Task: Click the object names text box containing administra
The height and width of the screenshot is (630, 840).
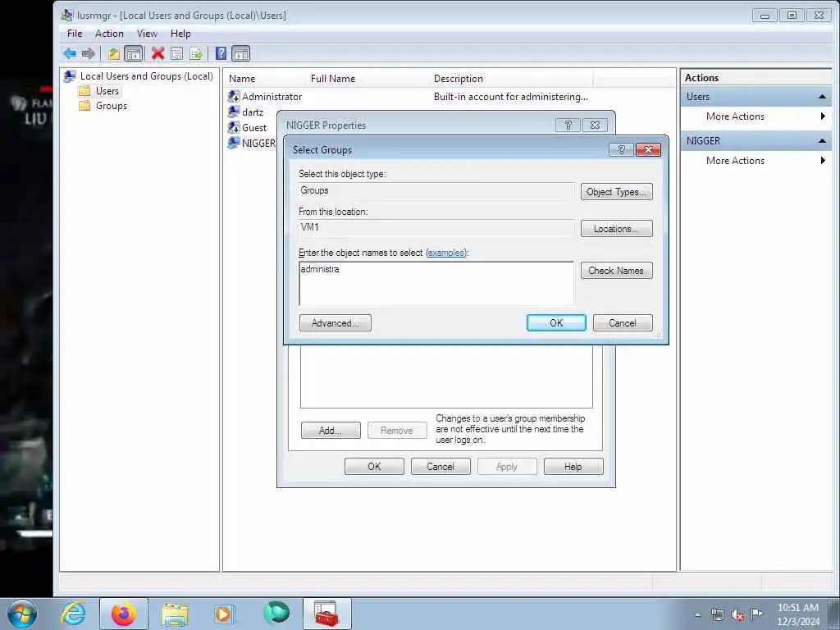Action: pyautogui.click(x=436, y=283)
